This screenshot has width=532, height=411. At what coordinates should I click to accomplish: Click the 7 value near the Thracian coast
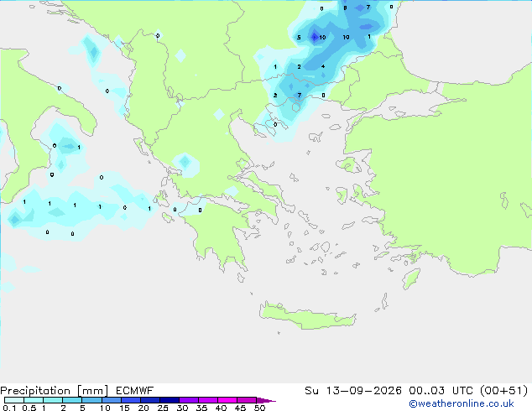(x=299, y=96)
